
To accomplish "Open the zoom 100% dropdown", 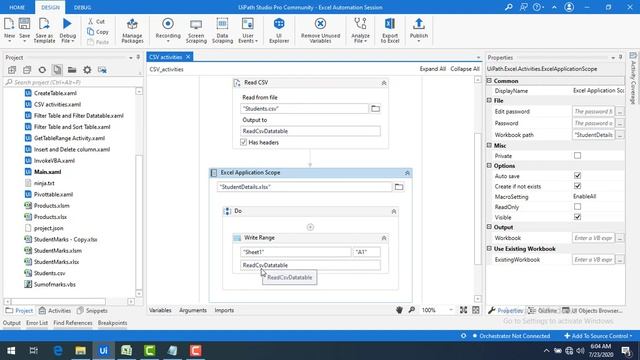I will tap(451, 310).
